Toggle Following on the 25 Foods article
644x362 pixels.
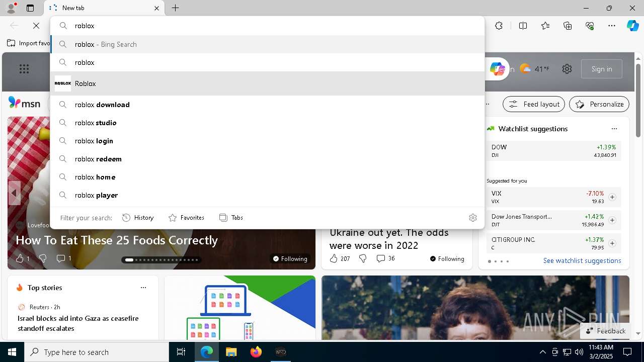[x=290, y=258]
